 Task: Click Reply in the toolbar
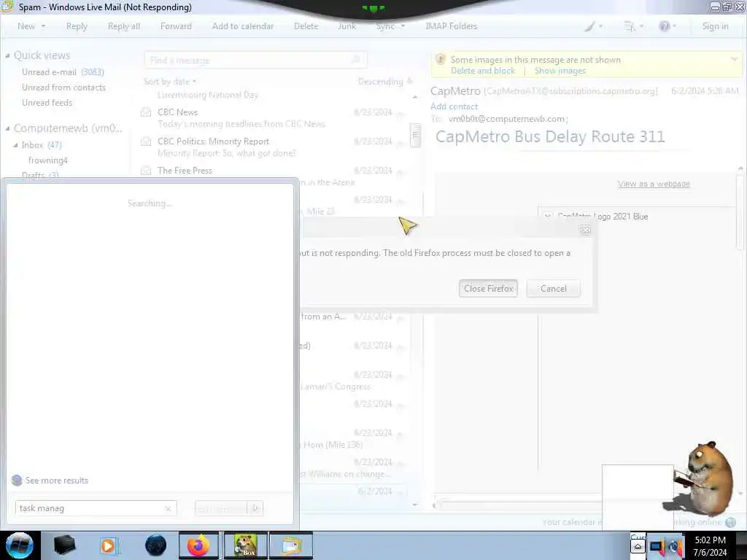(77, 26)
